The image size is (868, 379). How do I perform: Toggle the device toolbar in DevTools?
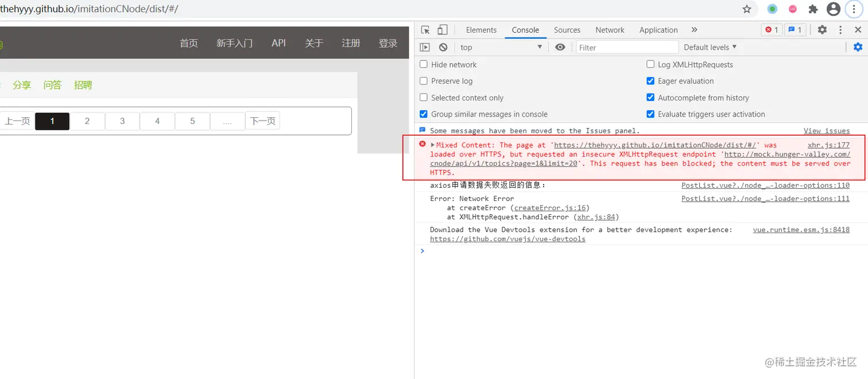click(443, 30)
